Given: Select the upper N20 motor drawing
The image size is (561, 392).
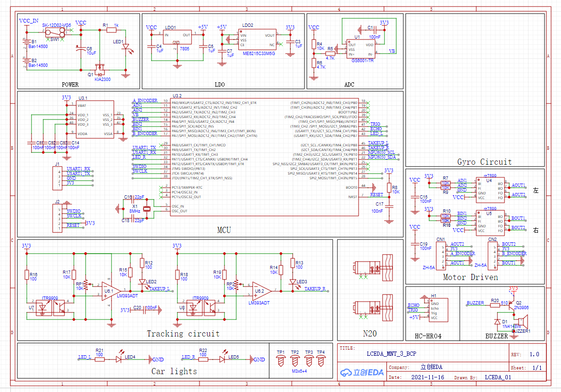Looking at the screenshot, I should [x=373, y=268].
